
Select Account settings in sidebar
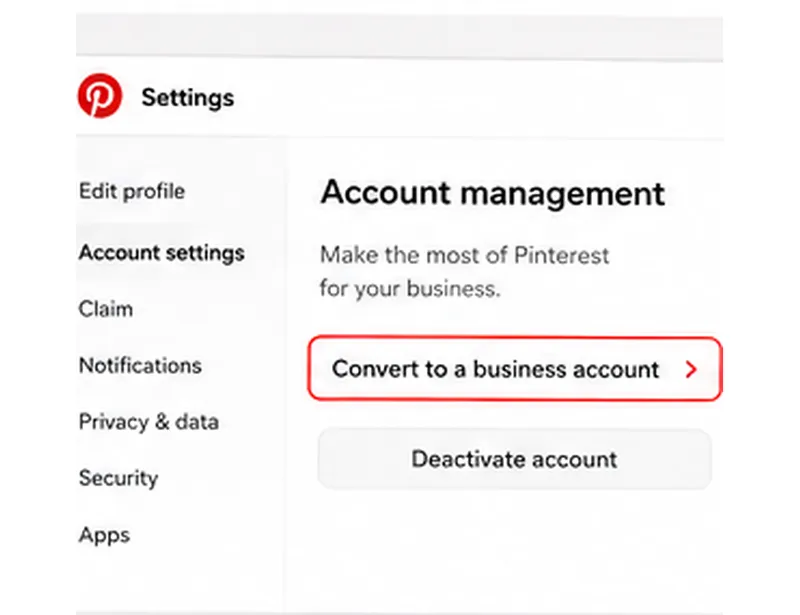162,253
